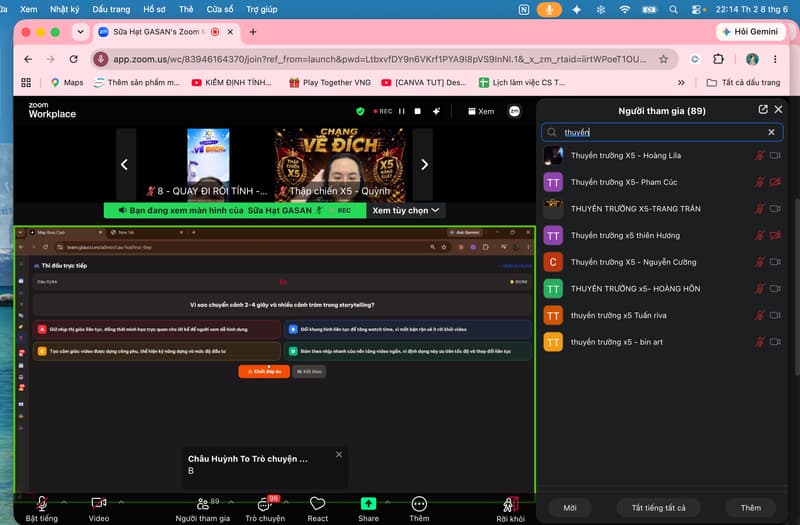This screenshot has height=525, width=800.
Task: Stop the recording
Action: tap(417, 111)
